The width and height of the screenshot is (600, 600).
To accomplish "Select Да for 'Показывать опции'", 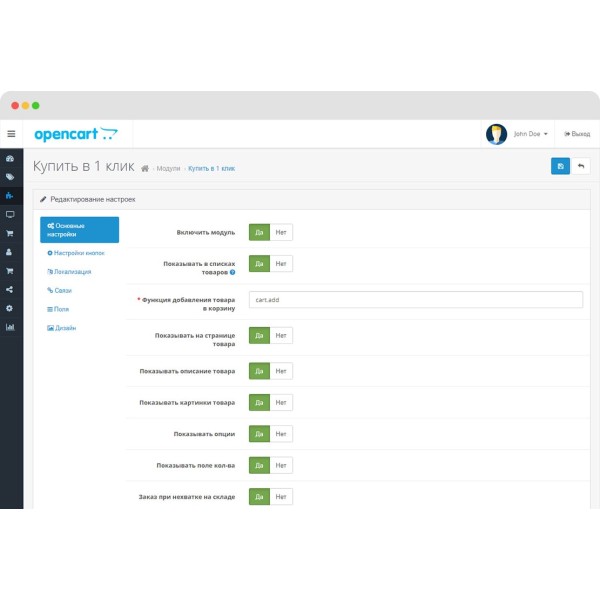I will 259,434.
